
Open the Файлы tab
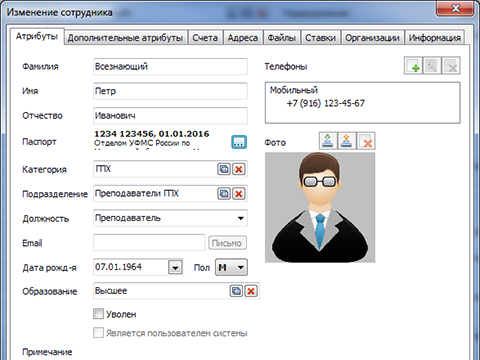click(282, 38)
